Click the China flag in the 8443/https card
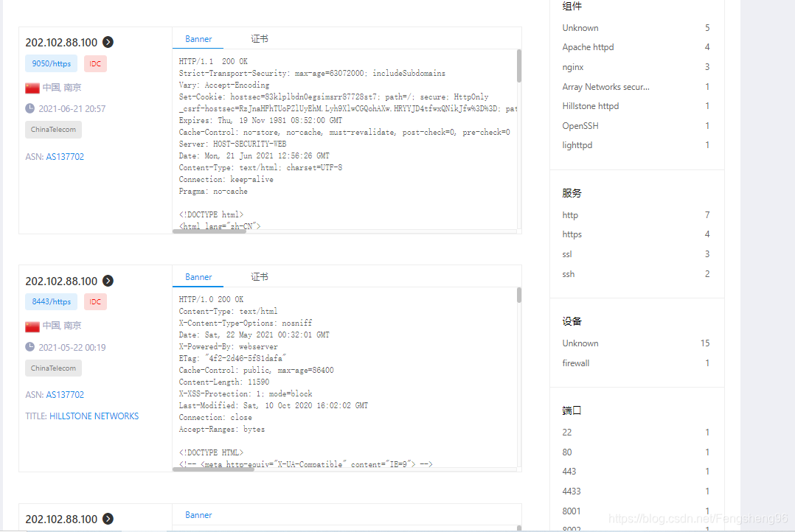Screen dimensions: 795x532 click(x=32, y=326)
